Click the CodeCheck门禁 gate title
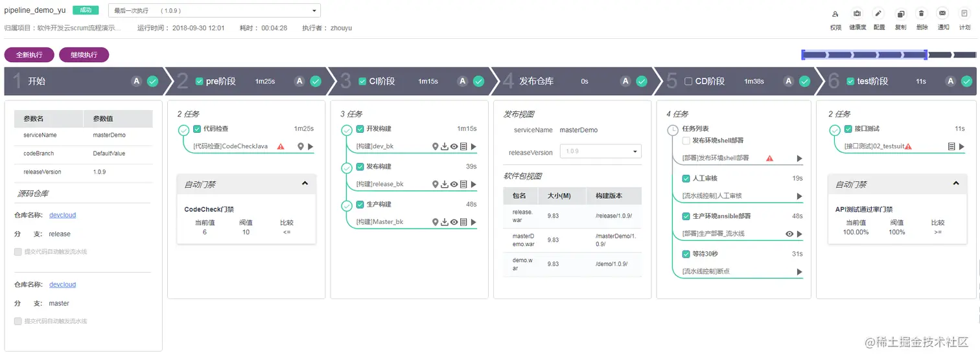This screenshot has height=360, width=980. click(209, 210)
